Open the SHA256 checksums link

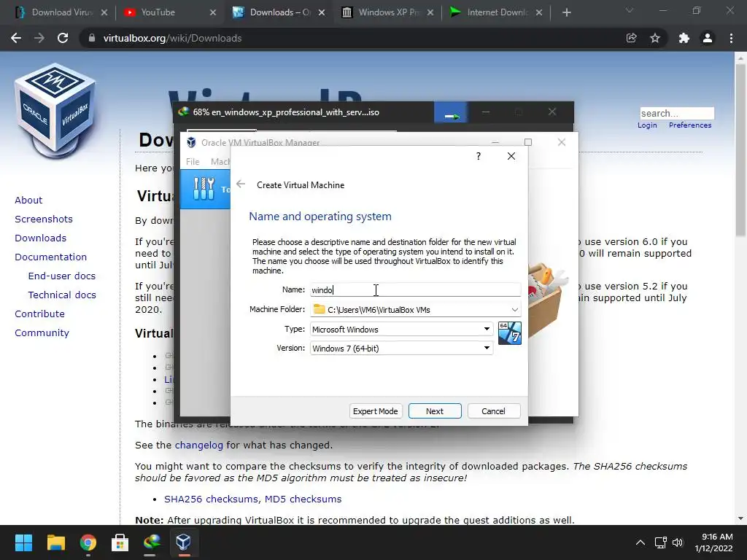(212, 499)
